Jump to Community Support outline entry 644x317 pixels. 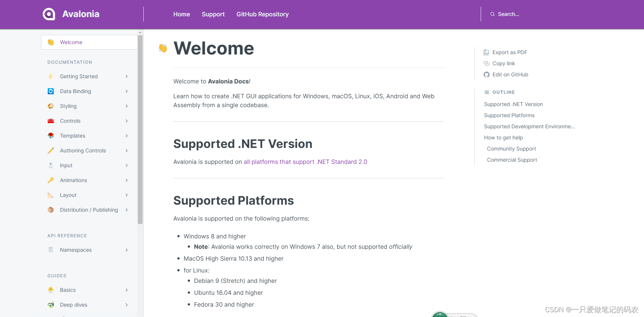[x=511, y=149]
